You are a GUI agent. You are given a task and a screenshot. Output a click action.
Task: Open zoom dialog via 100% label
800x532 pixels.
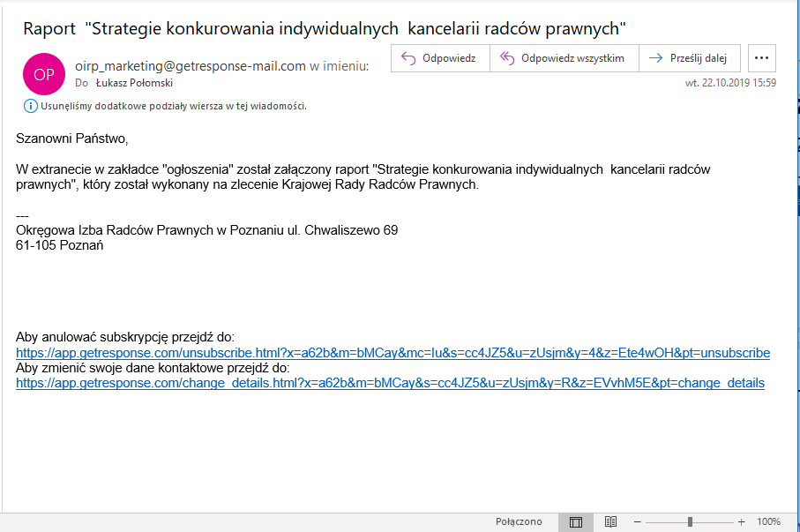point(768,521)
